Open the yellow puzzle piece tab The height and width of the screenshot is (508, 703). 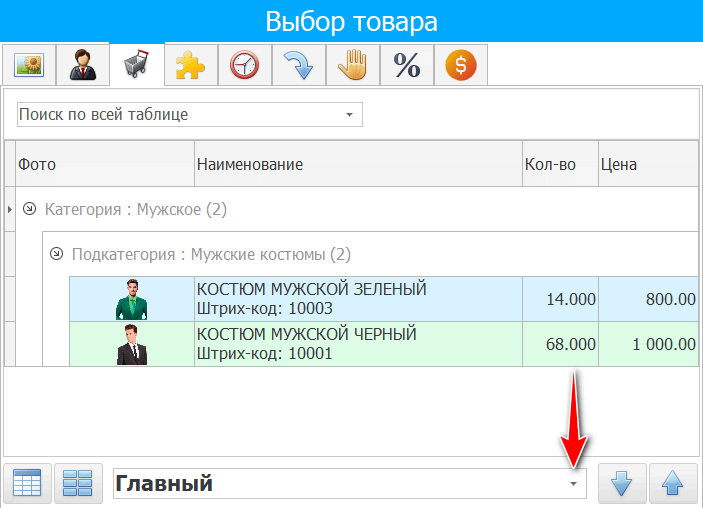pos(189,66)
